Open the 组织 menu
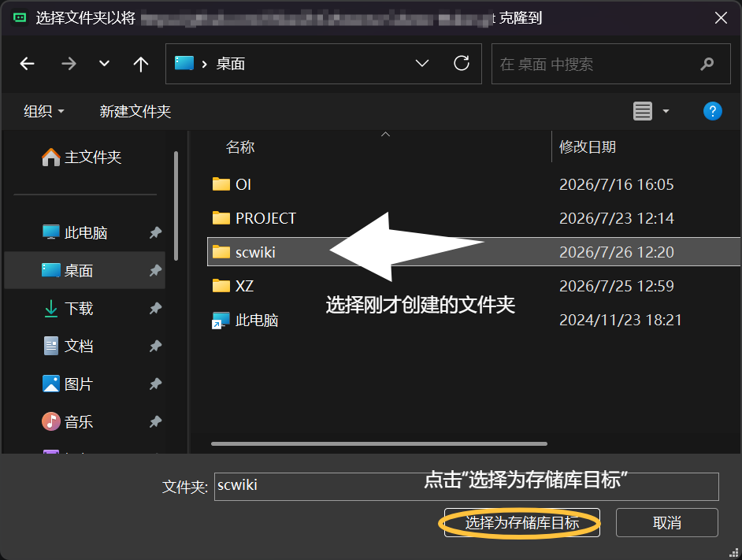This screenshot has width=742, height=560. [43, 111]
